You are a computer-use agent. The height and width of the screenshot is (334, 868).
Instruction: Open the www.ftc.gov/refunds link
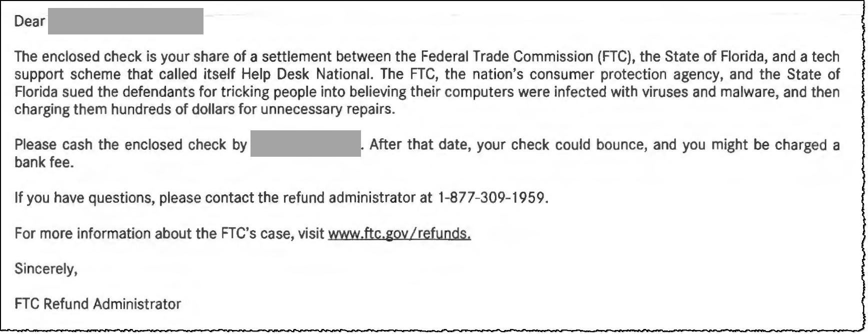click(399, 234)
